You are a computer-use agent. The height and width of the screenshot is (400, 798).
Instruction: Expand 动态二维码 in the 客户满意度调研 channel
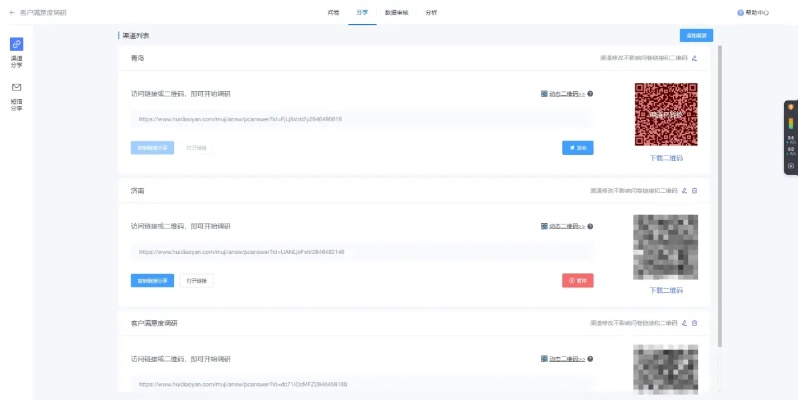562,358
